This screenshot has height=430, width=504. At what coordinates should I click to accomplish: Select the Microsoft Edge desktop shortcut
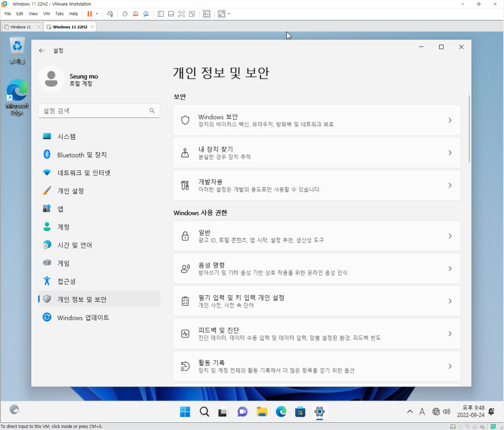pyautogui.click(x=17, y=97)
